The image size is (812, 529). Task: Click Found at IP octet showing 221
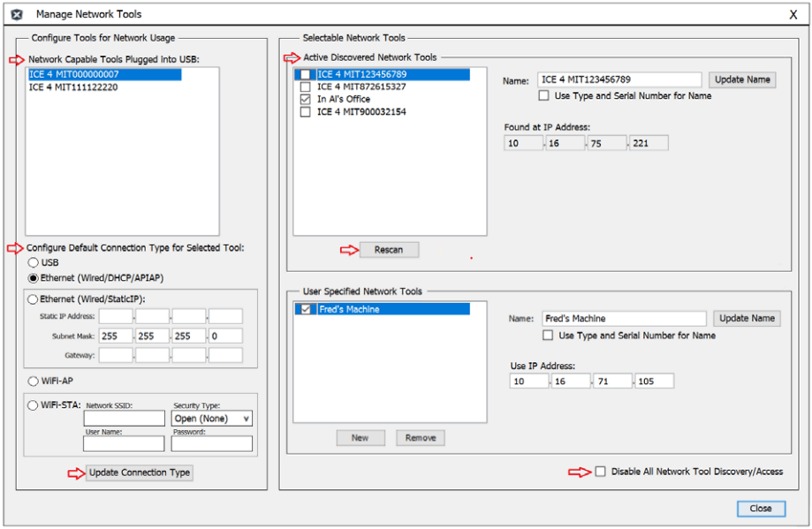649,143
